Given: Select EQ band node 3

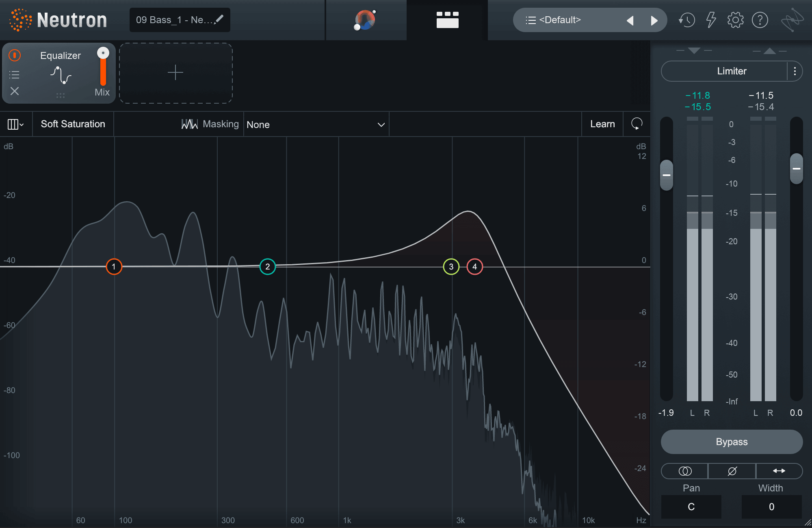Looking at the screenshot, I should [x=451, y=267].
